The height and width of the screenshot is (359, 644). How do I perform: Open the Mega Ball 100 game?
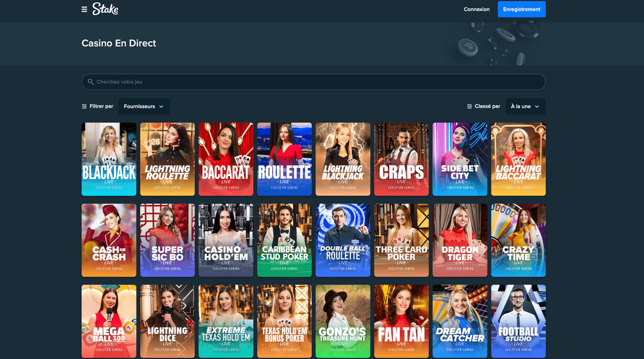click(x=109, y=321)
